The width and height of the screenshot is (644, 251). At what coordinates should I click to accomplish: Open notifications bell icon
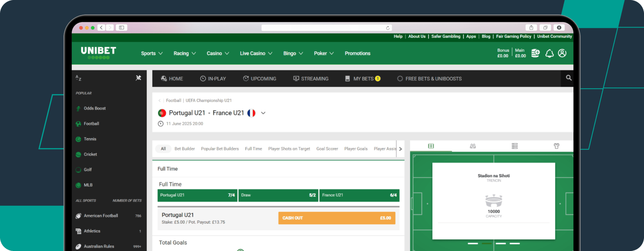(x=550, y=53)
